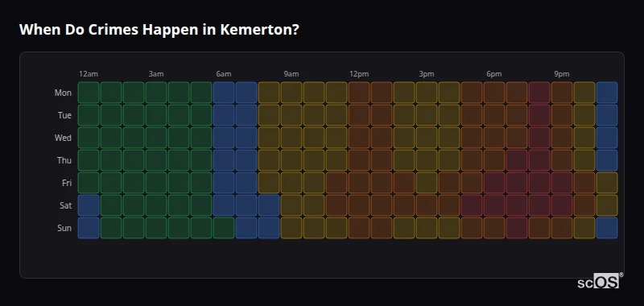Select the Saturday 8am blue cell

click(269, 205)
